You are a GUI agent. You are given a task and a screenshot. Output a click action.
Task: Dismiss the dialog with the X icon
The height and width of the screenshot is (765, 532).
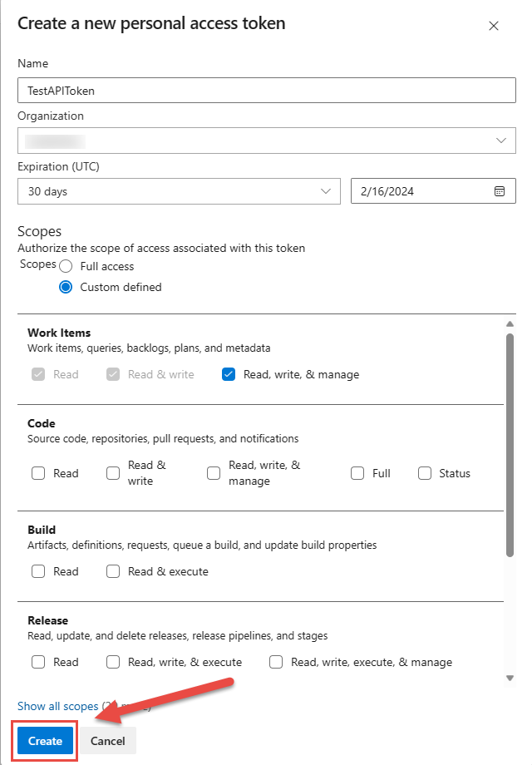pos(494,26)
